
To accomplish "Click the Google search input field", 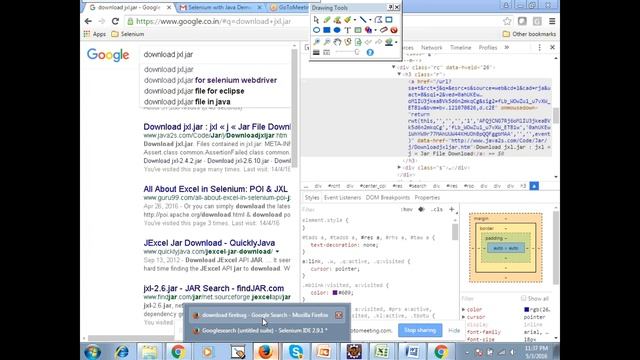I will [216, 54].
